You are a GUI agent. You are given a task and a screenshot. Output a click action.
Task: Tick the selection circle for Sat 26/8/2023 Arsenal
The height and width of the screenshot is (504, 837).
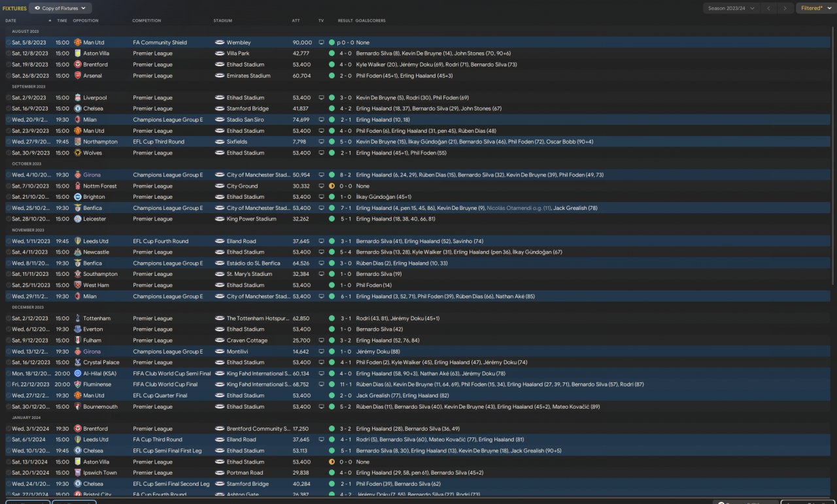[9, 76]
